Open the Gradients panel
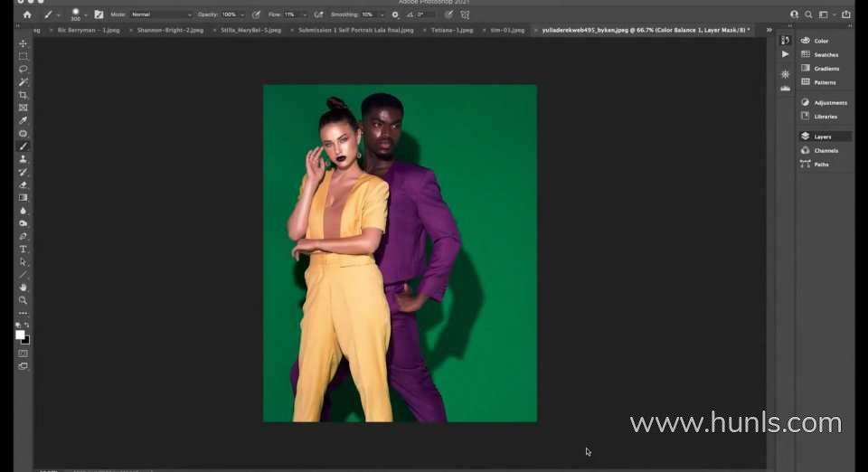Viewport: 868px width, 472px height. [x=825, y=68]
